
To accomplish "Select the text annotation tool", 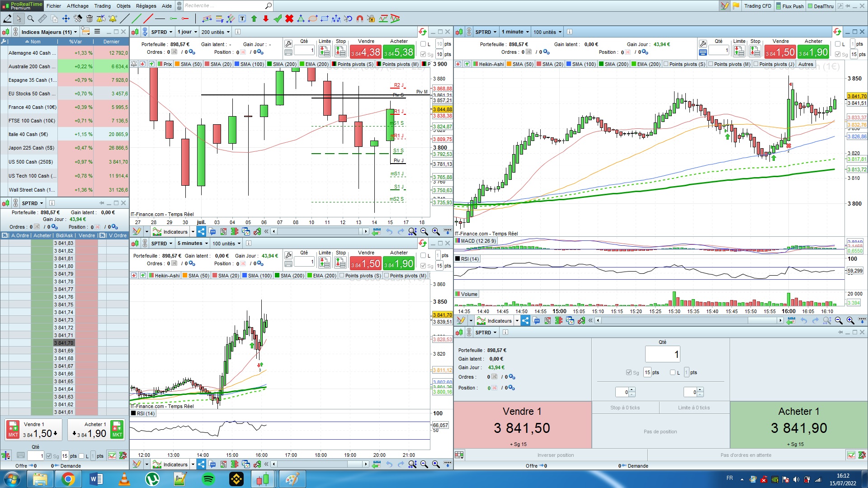I will pyautogui.click(x=242, y=19).
